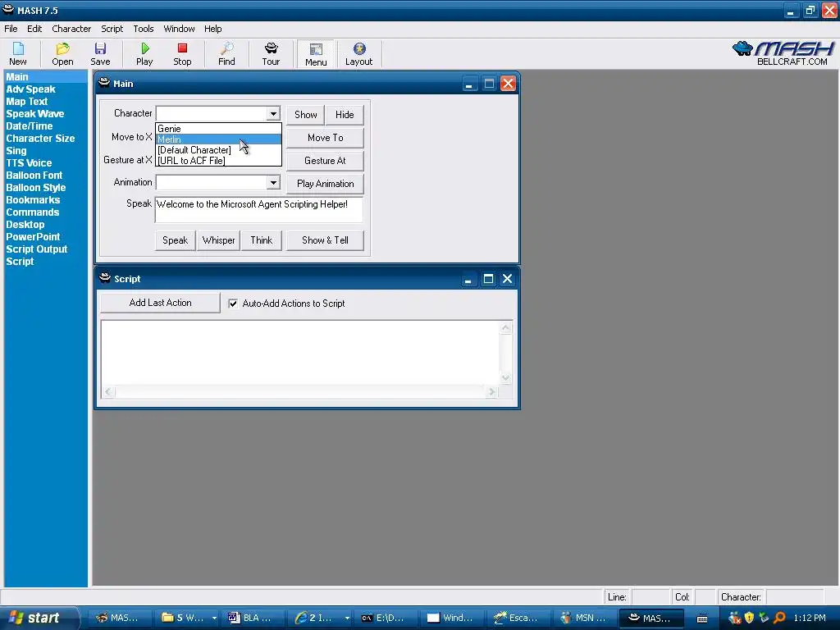This screenshot has height=630, width=840.
Task: Click the Play Animation button
Action: coord(325,184)
